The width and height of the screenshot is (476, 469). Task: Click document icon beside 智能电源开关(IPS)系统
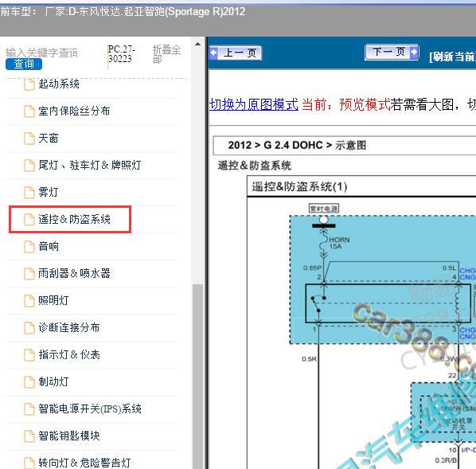coord(29,408)
